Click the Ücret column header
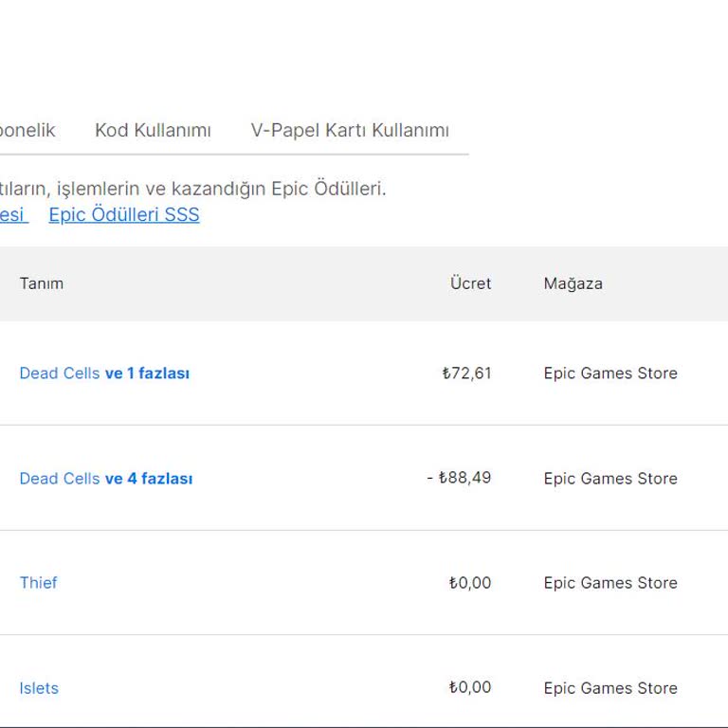This screenshot has width=728, height=728. pos(470,283)
